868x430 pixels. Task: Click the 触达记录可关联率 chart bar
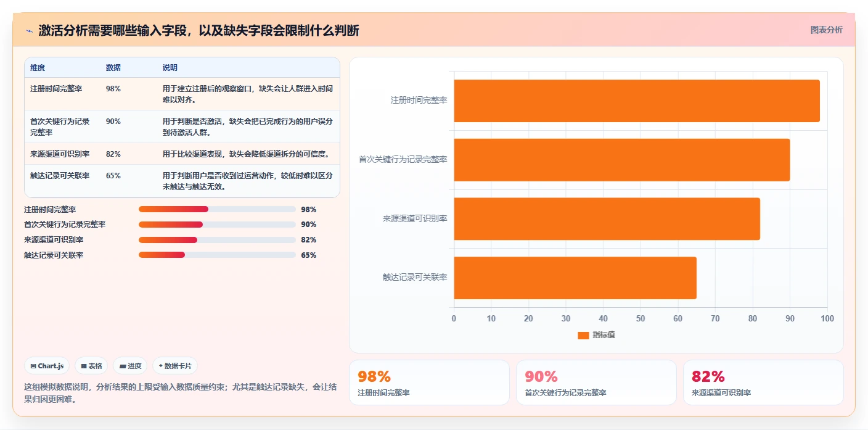(x=575, y=278)
